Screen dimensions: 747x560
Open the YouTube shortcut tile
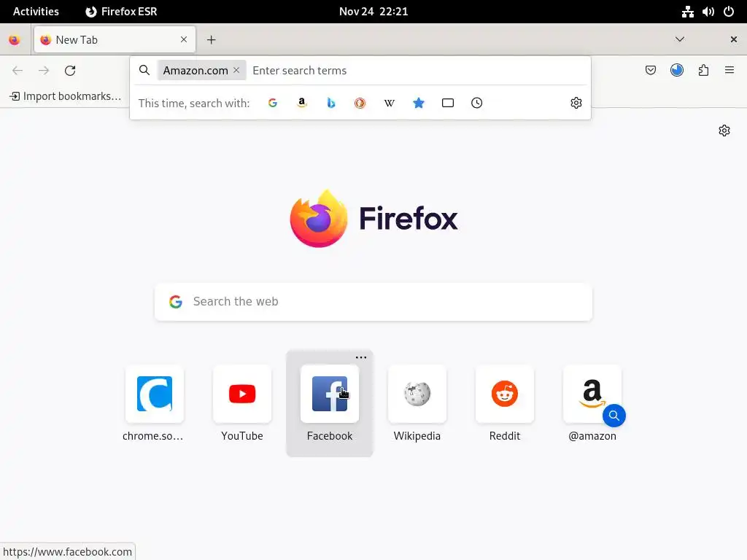[242, 403]
